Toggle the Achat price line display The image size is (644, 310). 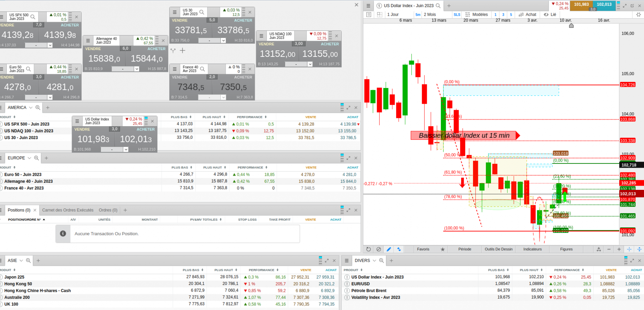[527, 15]
